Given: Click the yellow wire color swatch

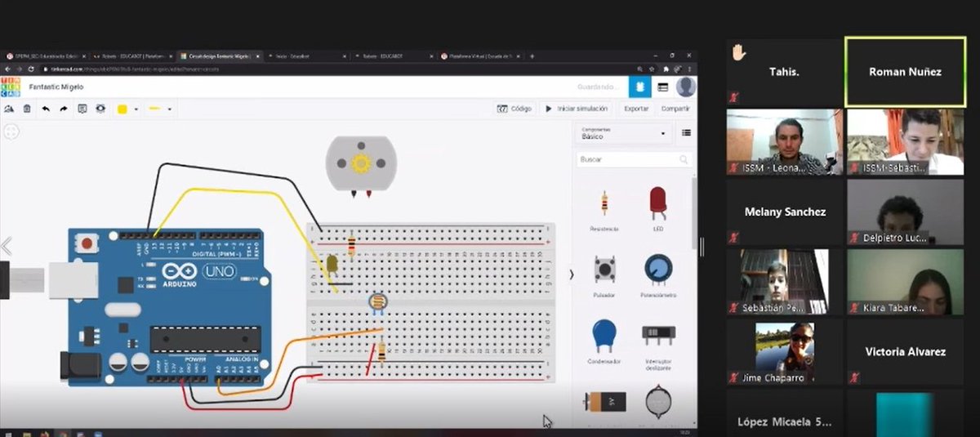Looking at the screenshot, I should coord(122,109).
